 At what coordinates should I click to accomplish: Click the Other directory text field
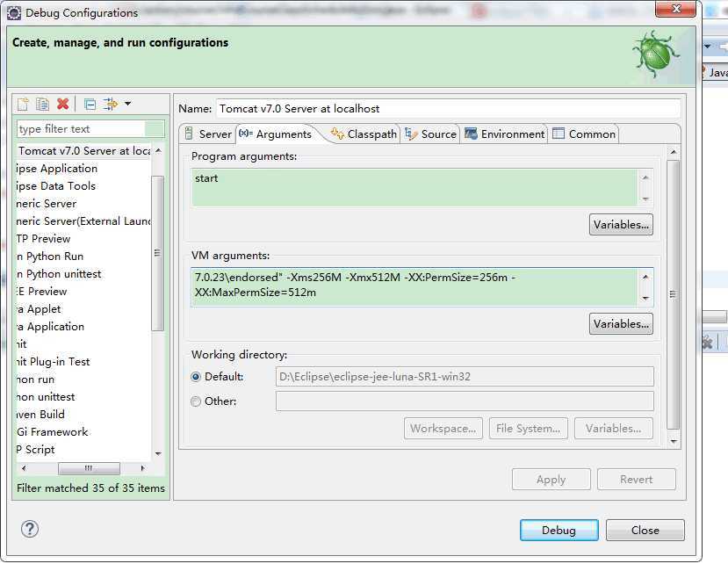tap(465, 401)
